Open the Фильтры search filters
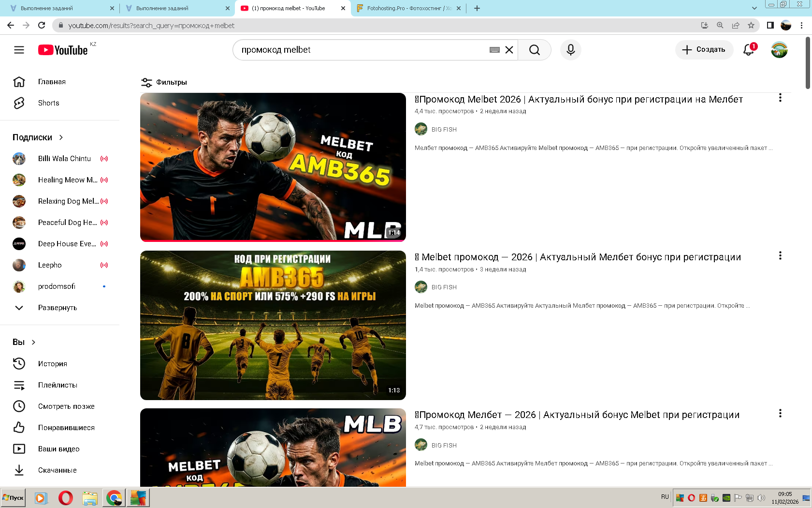Screen dimensions: 812x508 164,82
